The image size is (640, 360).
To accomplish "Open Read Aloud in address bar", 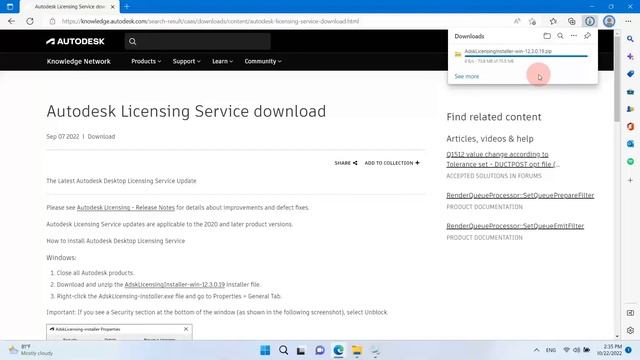I will click(517, 21).
